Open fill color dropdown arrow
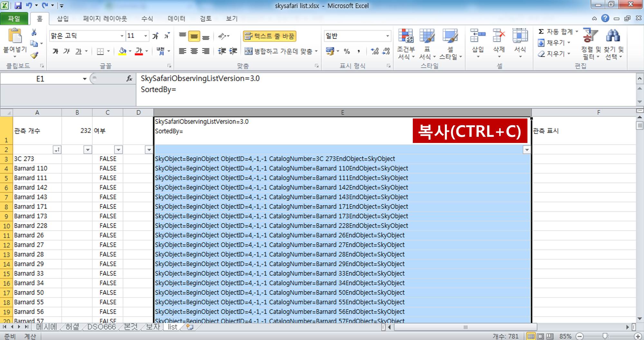644x340 pixels. click(130, 51)
